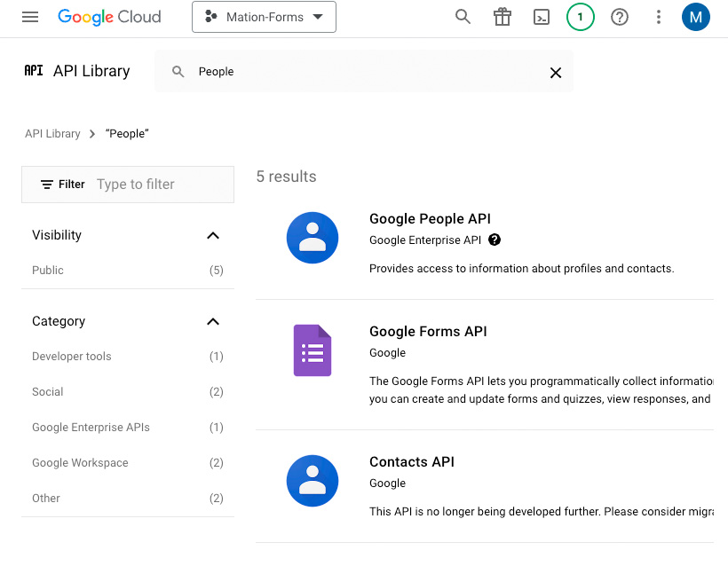Clear the People search with the X
728x566 pixels.
(555, 73)
